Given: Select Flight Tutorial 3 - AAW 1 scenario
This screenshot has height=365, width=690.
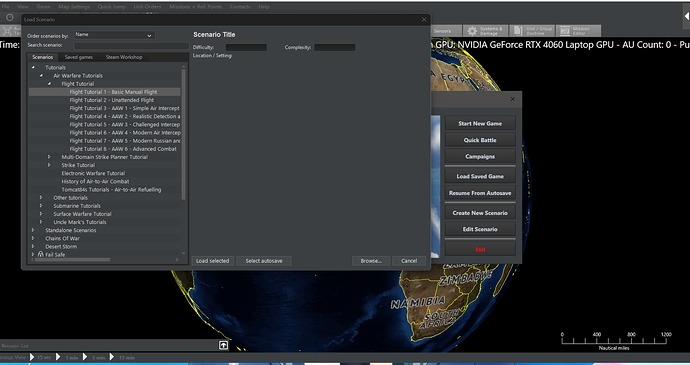Looking at the screenshot, I should point(125,108).
